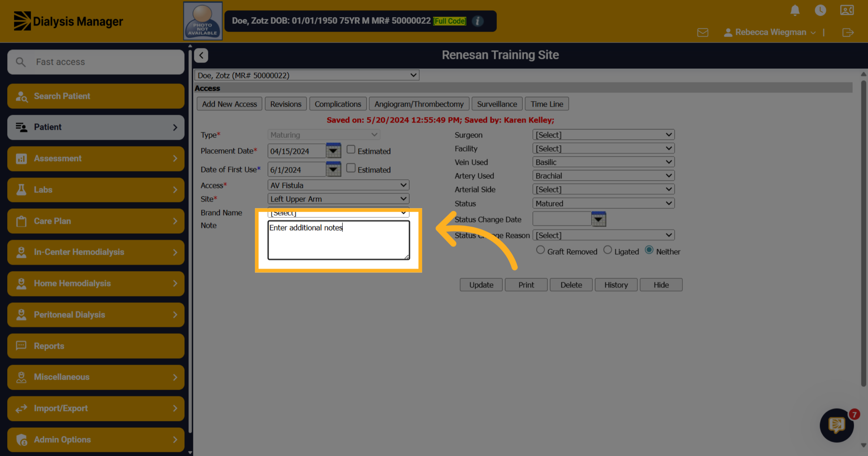Open Date of First Use calendar picker

pos(333,169)
